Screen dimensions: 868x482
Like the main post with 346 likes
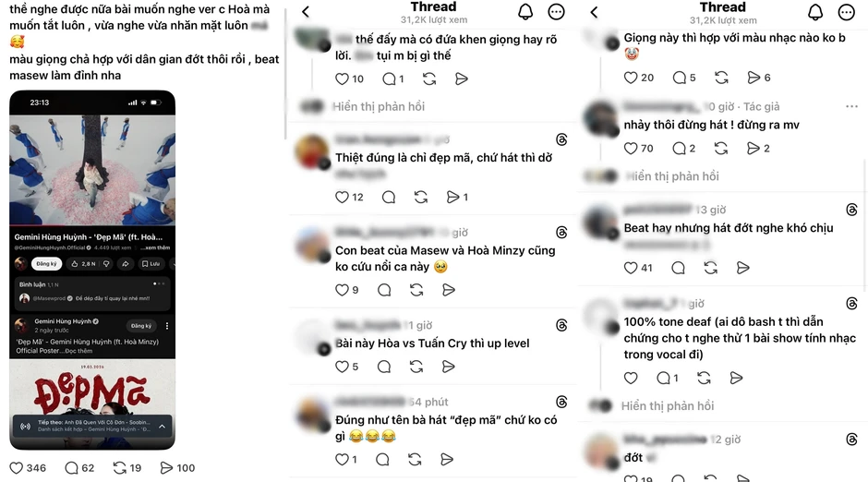(17, 467)
